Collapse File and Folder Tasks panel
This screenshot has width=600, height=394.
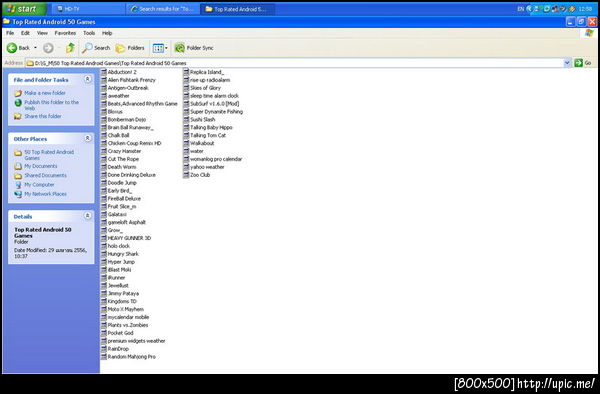[x=88, y=79]
